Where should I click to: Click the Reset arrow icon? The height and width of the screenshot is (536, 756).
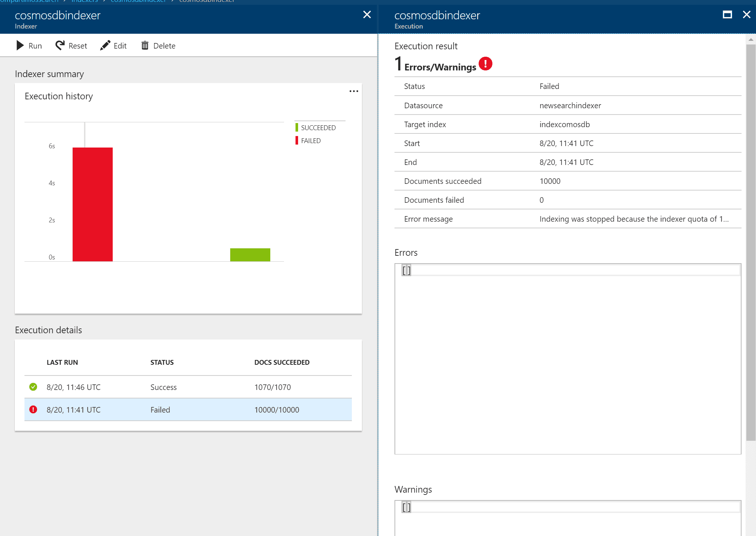point(60,46)
